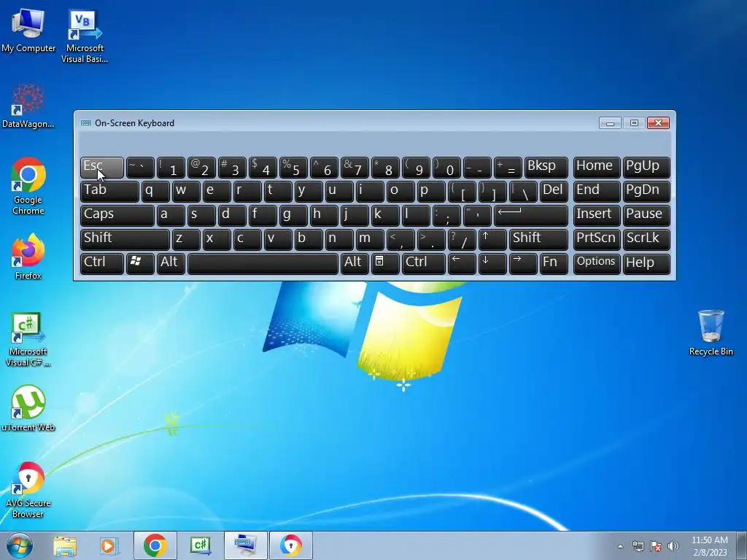Screen dimensions: 747x560
Task: Click the letter m key
Action: click(370, 239)
